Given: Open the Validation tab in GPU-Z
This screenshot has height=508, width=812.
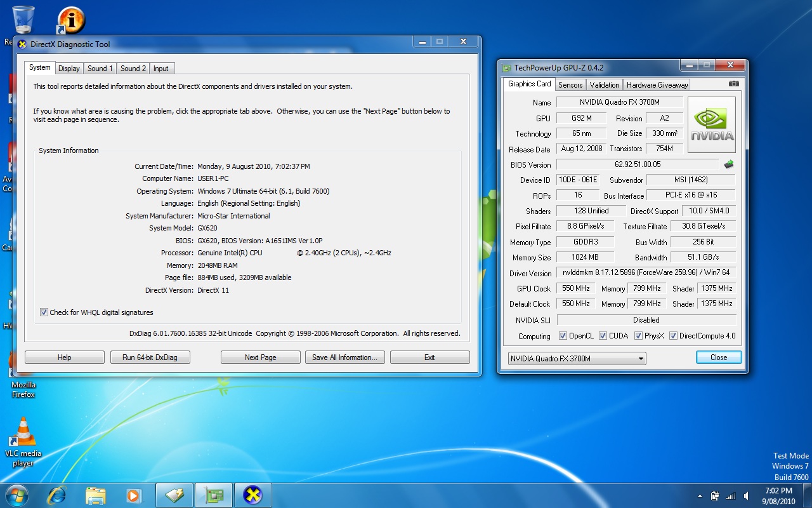Looking at the screenshot, I should (605, 85).
